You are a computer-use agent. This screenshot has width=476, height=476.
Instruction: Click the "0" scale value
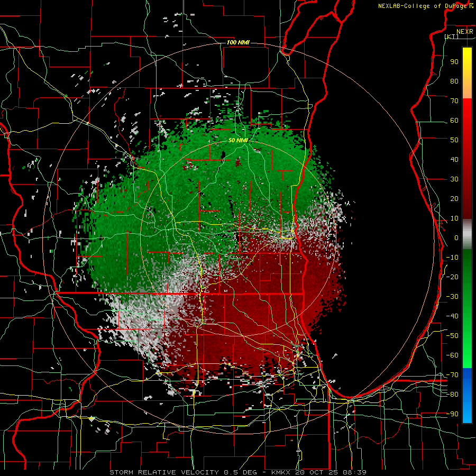point(456,237)
